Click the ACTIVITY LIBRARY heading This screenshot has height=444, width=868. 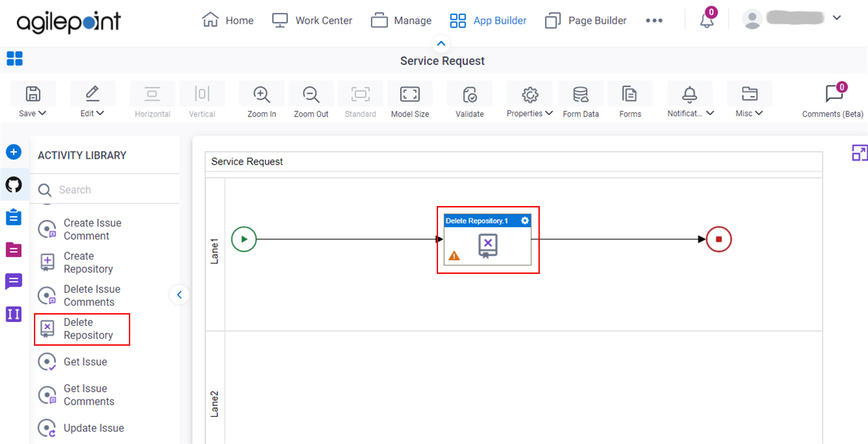[82, 155]
